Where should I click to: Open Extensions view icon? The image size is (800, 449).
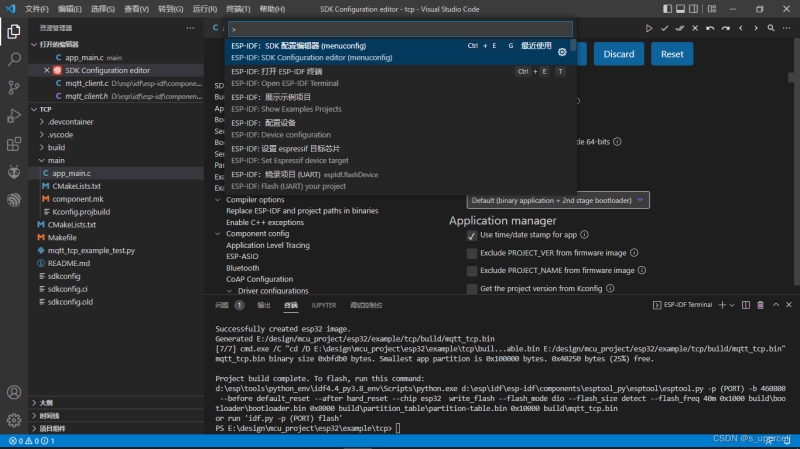[14, 144]
